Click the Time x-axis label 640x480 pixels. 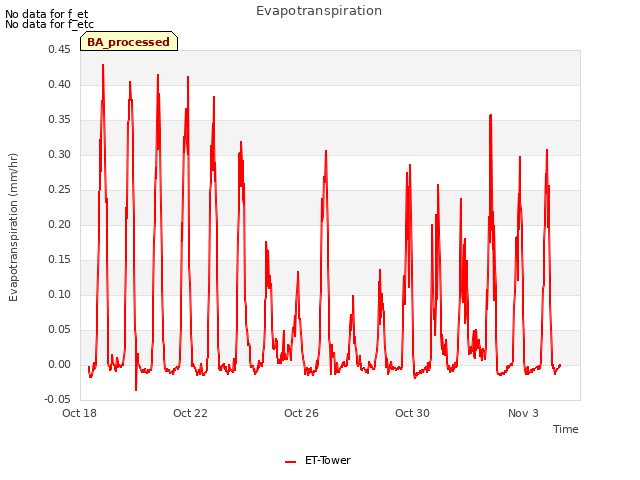[x=566, y=429]
